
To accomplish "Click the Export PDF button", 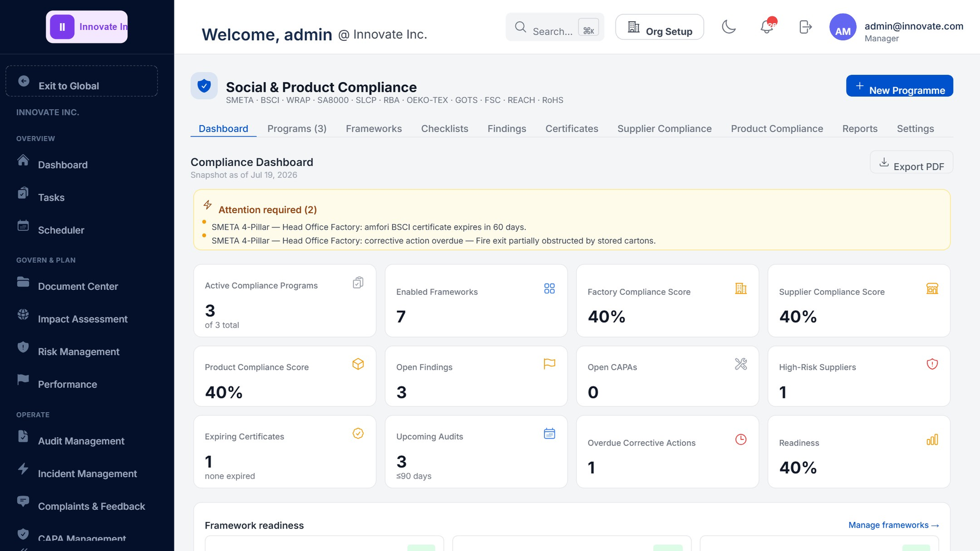I will click(x=911, y=162).
